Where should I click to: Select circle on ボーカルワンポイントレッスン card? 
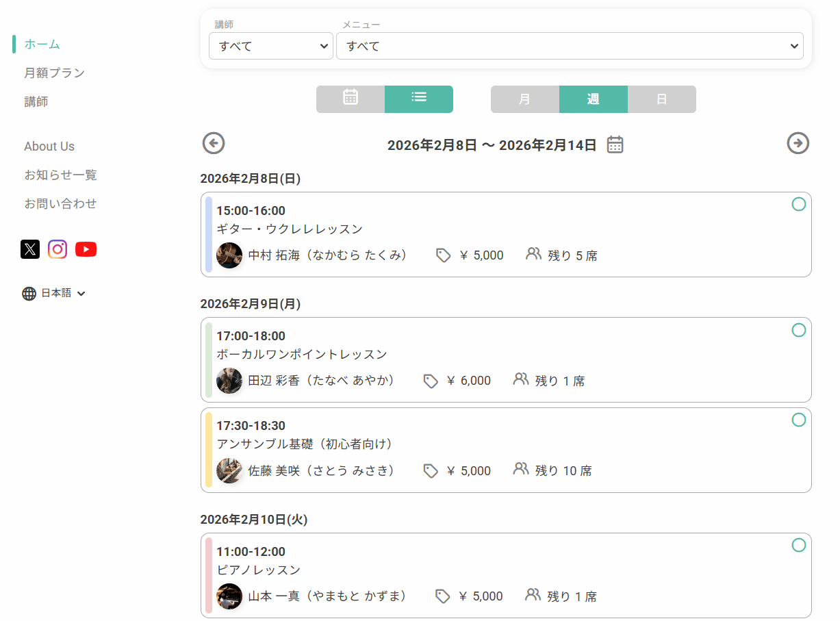(x=799, y=330)
